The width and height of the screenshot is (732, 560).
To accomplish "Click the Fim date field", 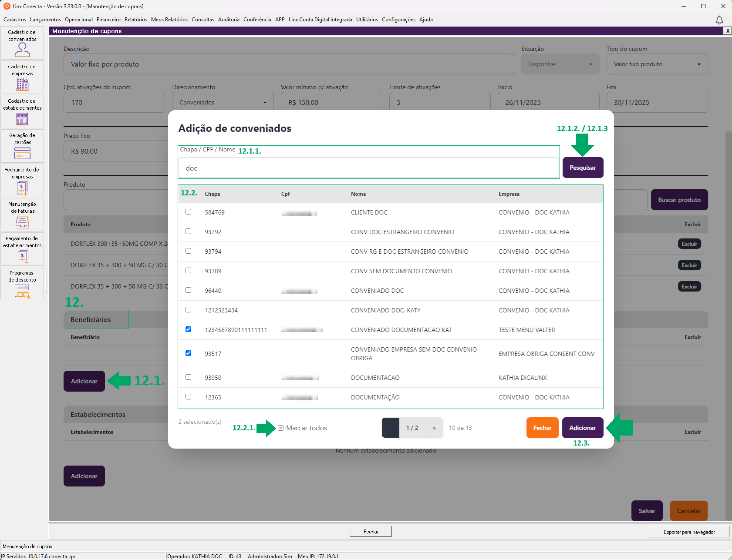I will 657,103.
